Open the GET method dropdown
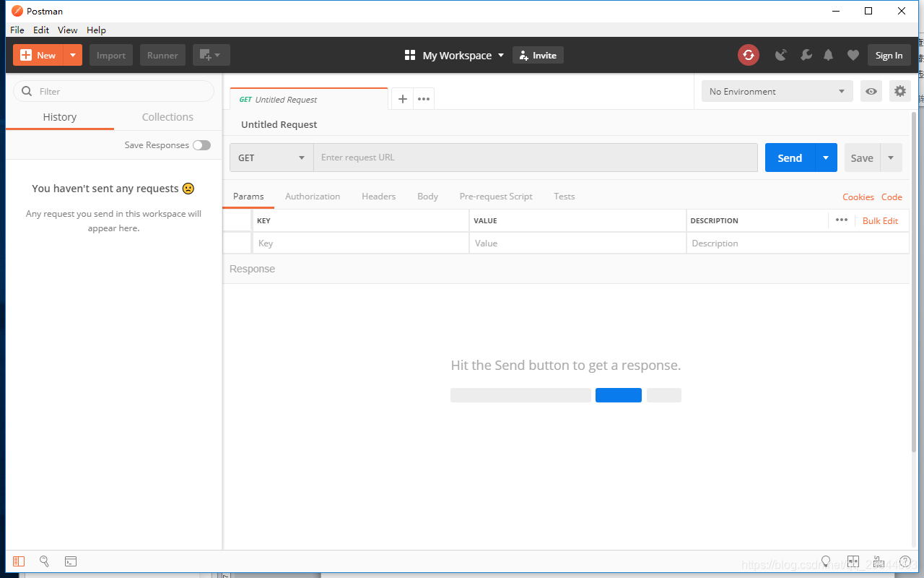924x578 pixels. point(271,158)
